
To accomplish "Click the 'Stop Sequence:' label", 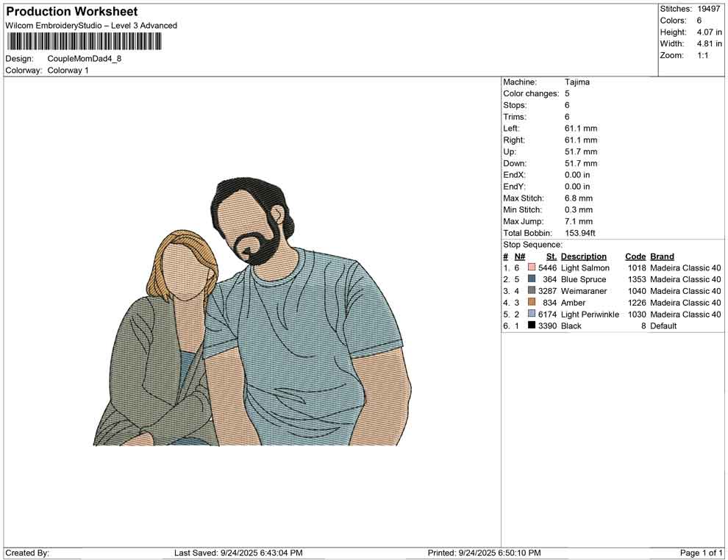I will pos(532,245).
